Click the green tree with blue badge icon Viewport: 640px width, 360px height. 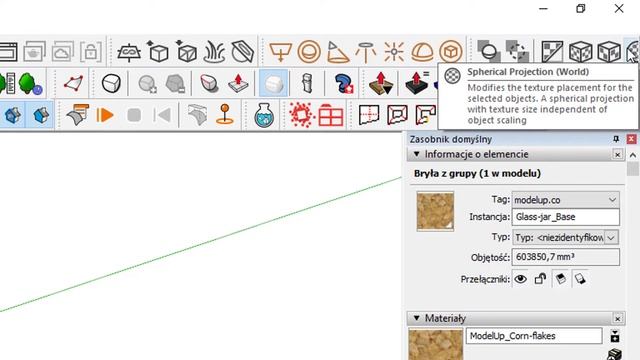click(x=30, y=84)
